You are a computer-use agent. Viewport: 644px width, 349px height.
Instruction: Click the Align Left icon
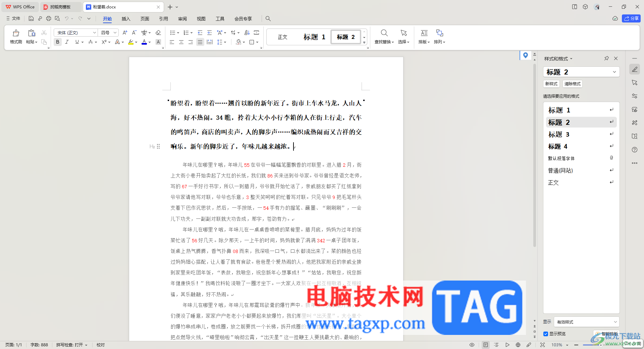(172, 42)
